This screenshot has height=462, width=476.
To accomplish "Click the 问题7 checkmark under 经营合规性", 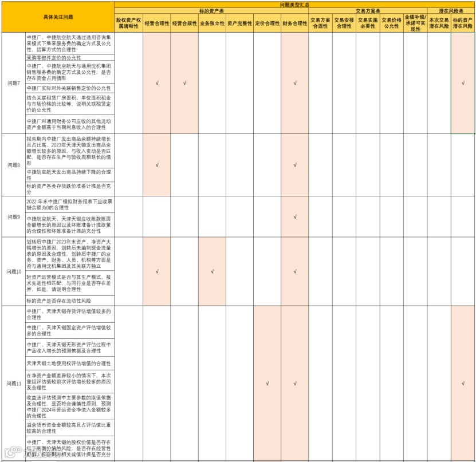I will point(184,83).
